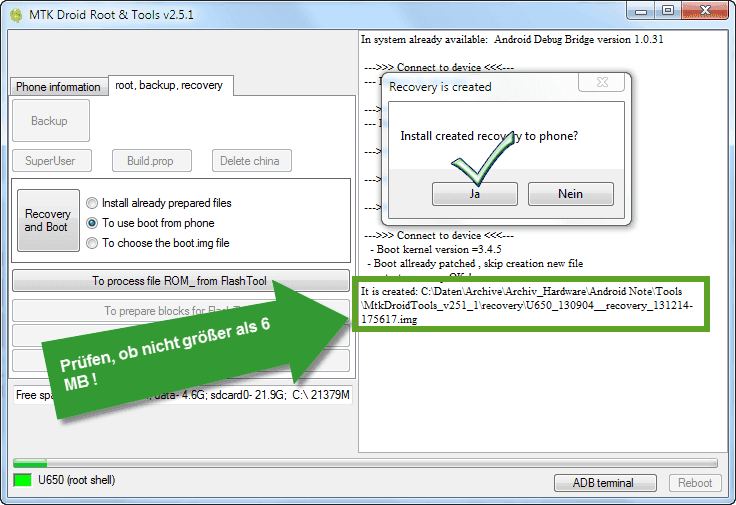
Task: Click the Free space info field
Action: tap(183, 395)
